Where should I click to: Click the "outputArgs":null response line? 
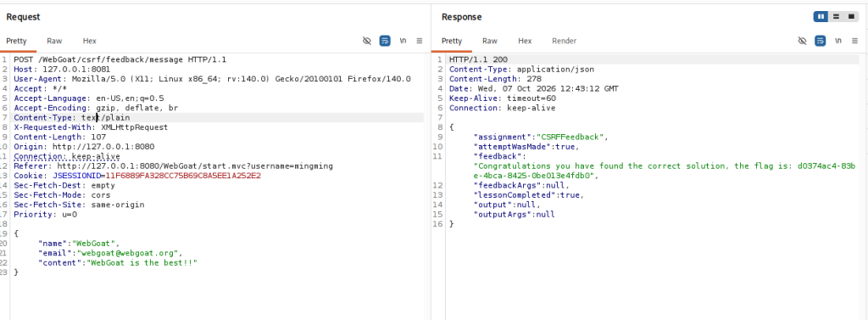click(515, 214)
